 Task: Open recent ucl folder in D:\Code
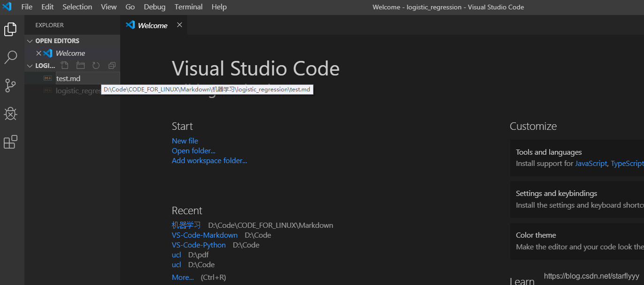pos(176,264)
